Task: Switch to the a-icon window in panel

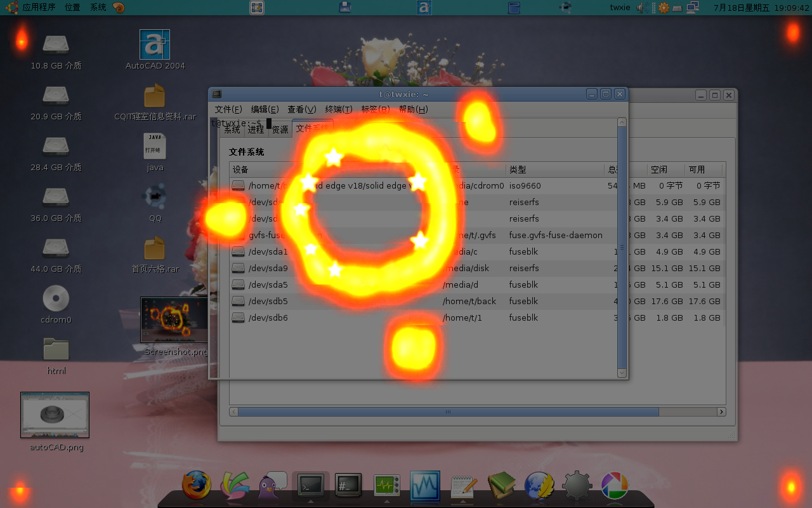Action: (x=424, y=8)
